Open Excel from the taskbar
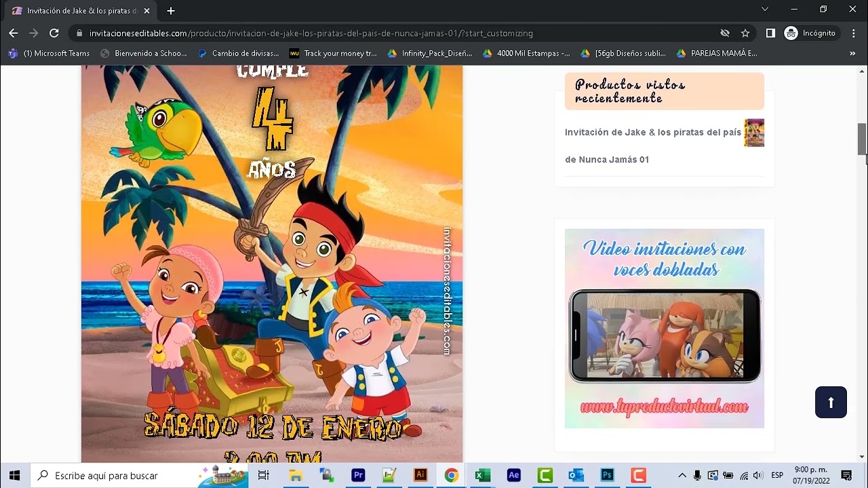The image size is (868, 488). pyautogui.click(x=482, y=475)
